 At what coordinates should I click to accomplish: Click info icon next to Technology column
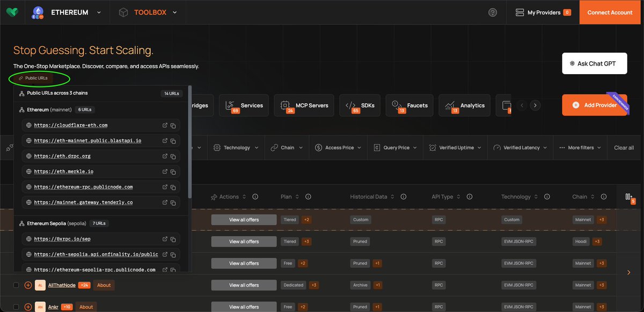coord(546,197)
